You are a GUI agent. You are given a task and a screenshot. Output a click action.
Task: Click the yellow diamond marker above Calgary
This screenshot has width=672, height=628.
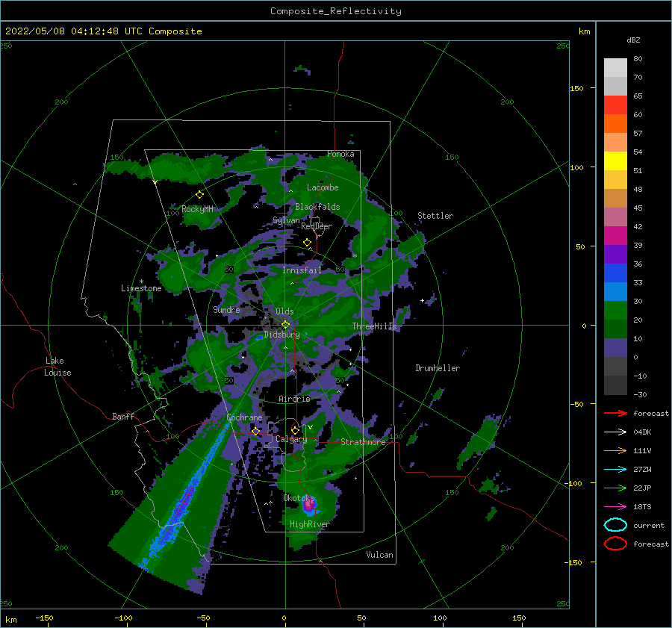click(x=295, y=430)
